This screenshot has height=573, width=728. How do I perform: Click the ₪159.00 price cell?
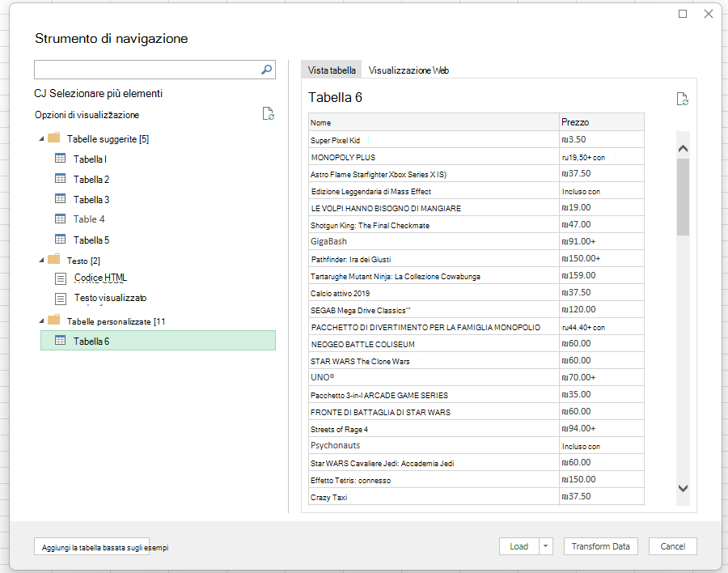602,276
